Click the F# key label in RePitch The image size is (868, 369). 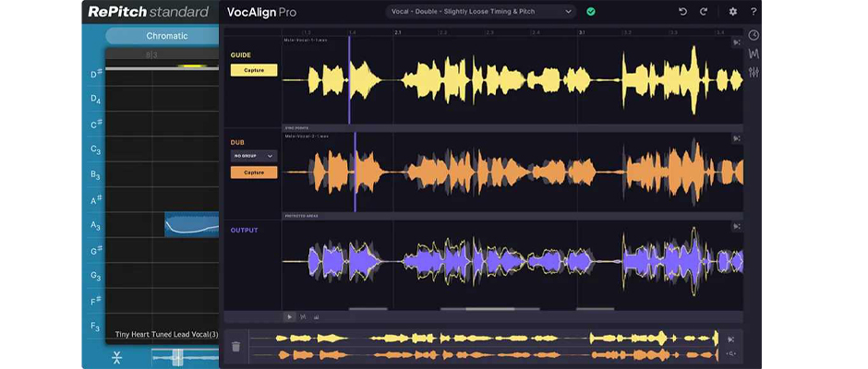click(x=96, y=302)
